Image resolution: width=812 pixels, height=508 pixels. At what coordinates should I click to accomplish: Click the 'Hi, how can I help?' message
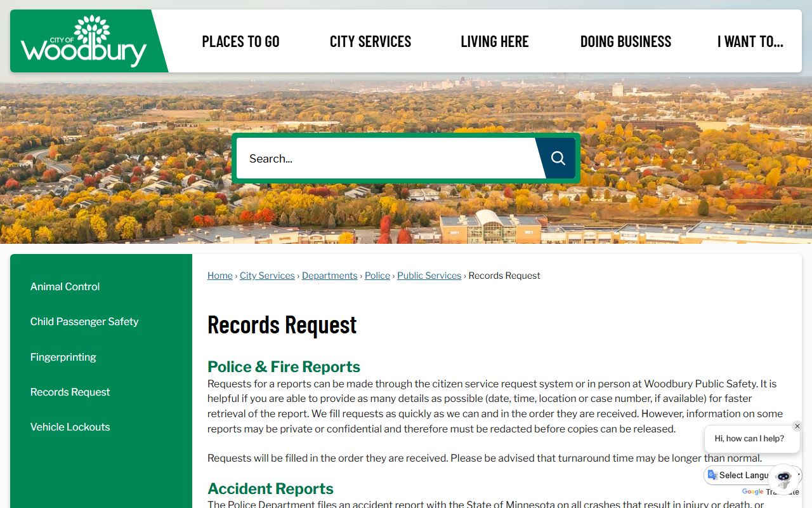[x=749, y=439]
